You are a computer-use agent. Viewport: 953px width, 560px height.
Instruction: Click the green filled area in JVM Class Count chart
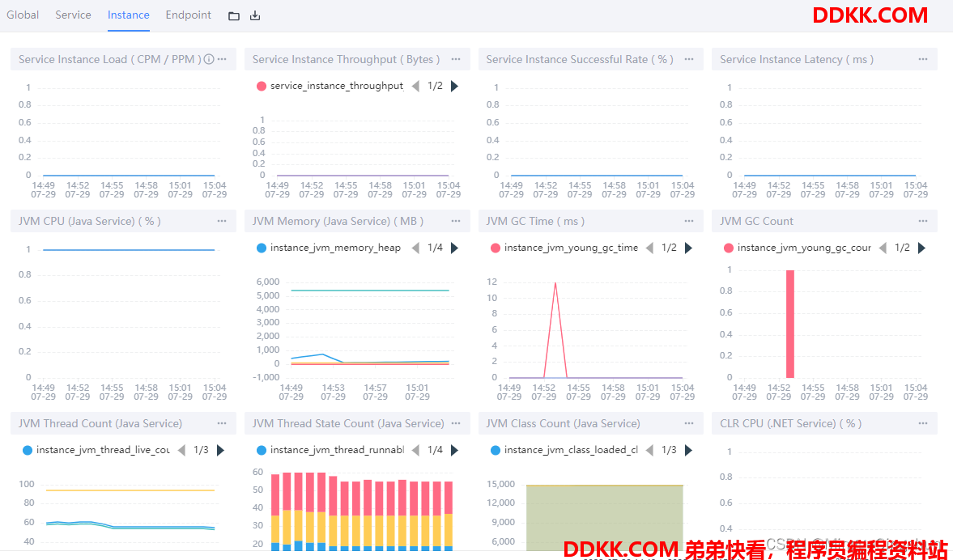[605, 518]
